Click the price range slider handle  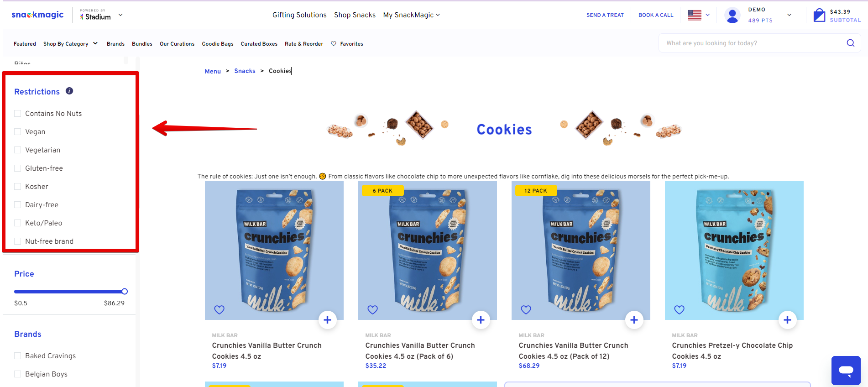[x=125, y=292]
